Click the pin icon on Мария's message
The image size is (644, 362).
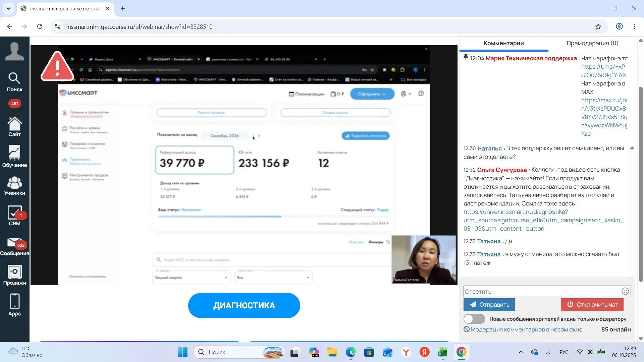(466, 57)
